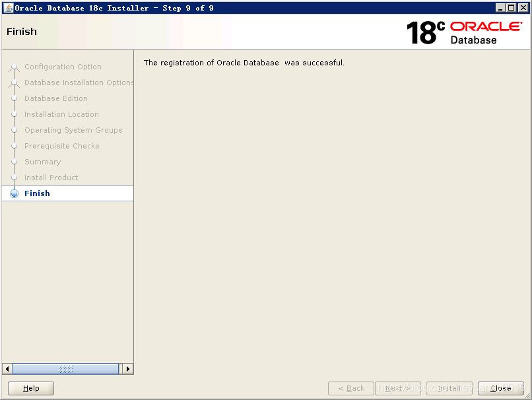This screenshot has height=400, width=532.
Task: Click the left scroll arrow of steps panel
Action: coord(7,369)
